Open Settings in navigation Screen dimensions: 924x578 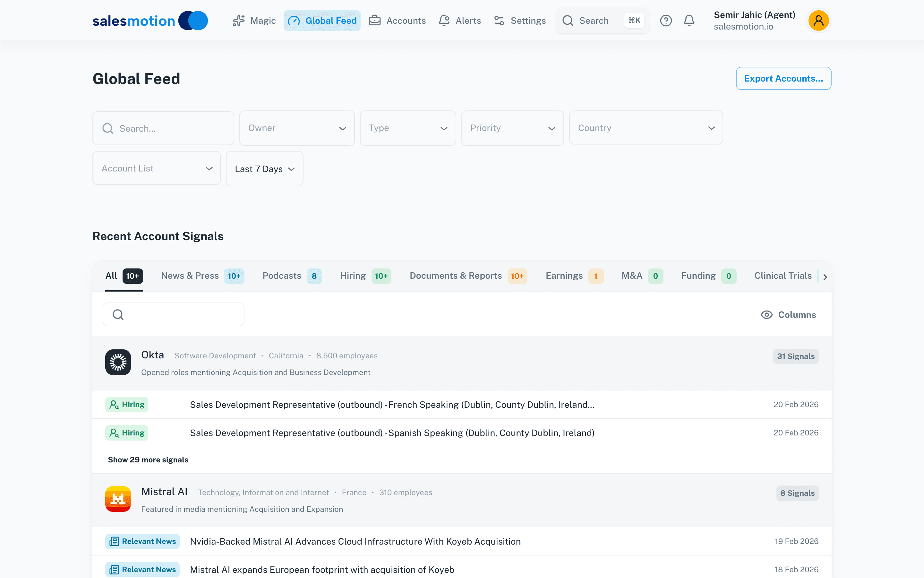click(x=520, y=21)
